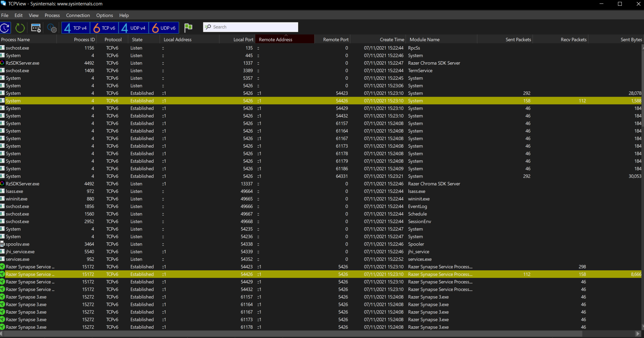Click spoolsv.exe printer icon
The image size is (644, 338).
coord(2,244)
